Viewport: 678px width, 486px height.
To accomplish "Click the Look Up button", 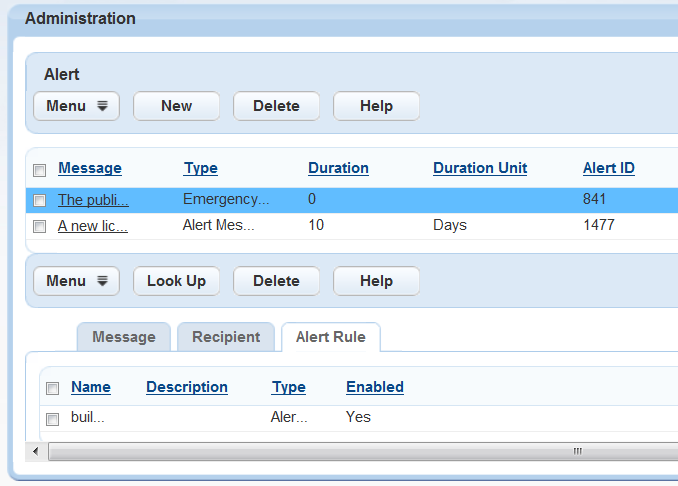I will tap(176, 281).
